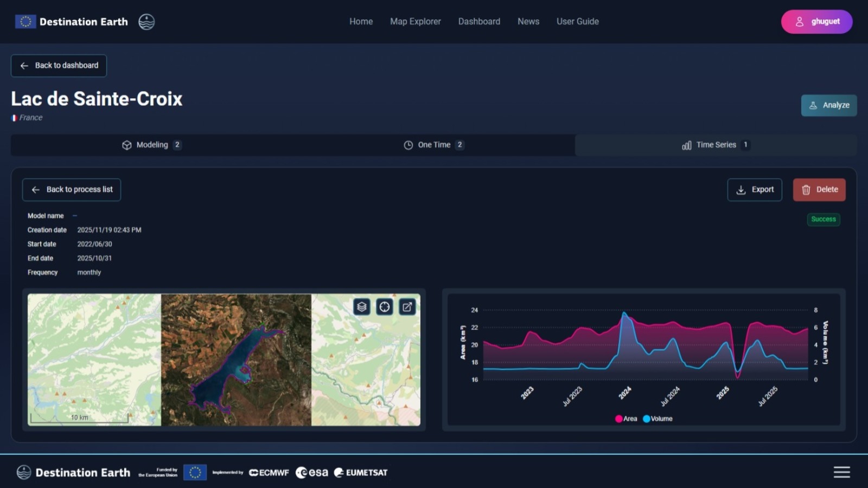Viewport: 868px width, 488px height.
Task: Click the ESA logo in footer
Action: 312,473
